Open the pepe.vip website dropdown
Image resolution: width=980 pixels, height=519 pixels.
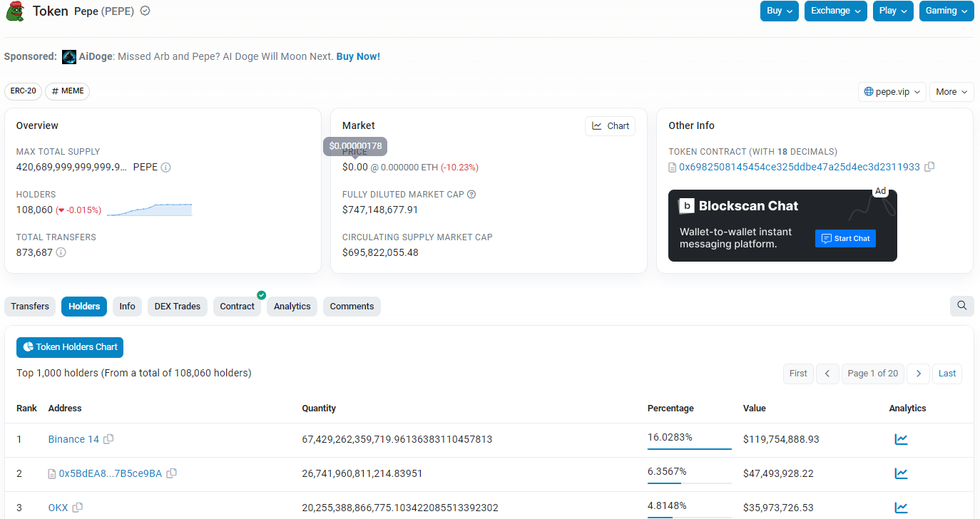tap(892, 92)
